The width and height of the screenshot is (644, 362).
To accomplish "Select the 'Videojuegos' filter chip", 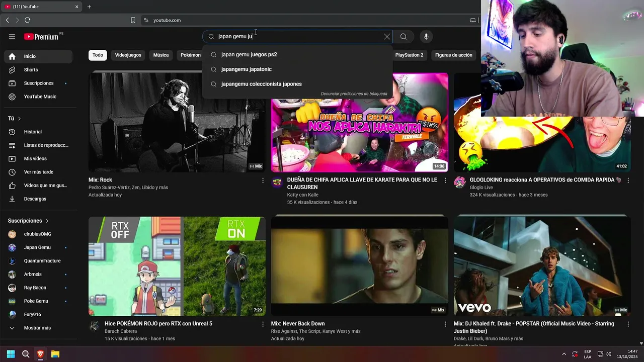I will pyautogui.click(x=128, y=55).
